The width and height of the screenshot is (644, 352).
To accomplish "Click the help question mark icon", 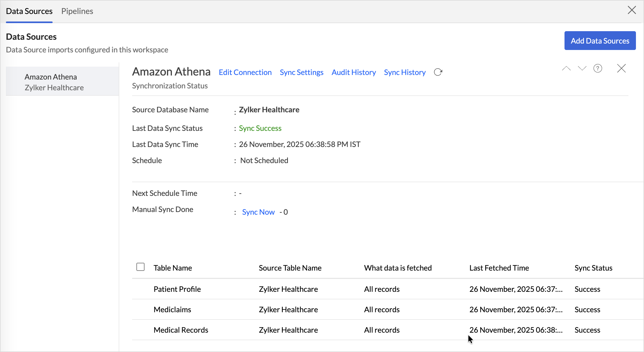I will 598,69.
